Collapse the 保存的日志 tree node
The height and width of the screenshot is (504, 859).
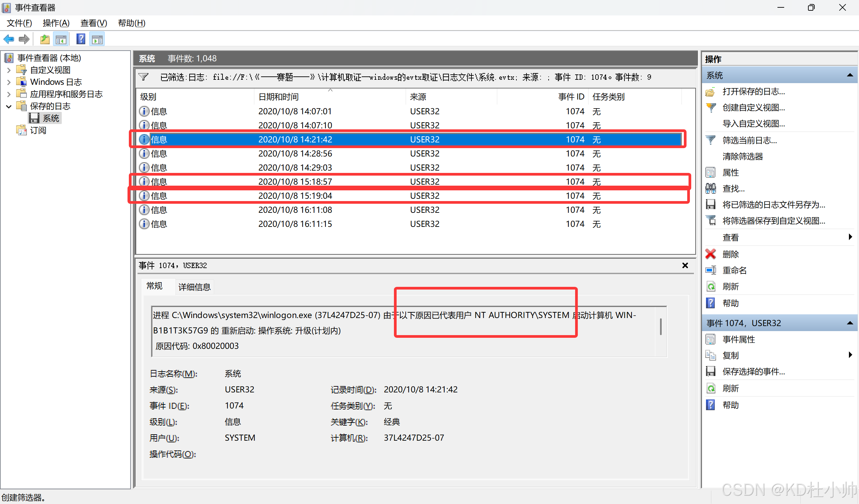click(9, 106)
